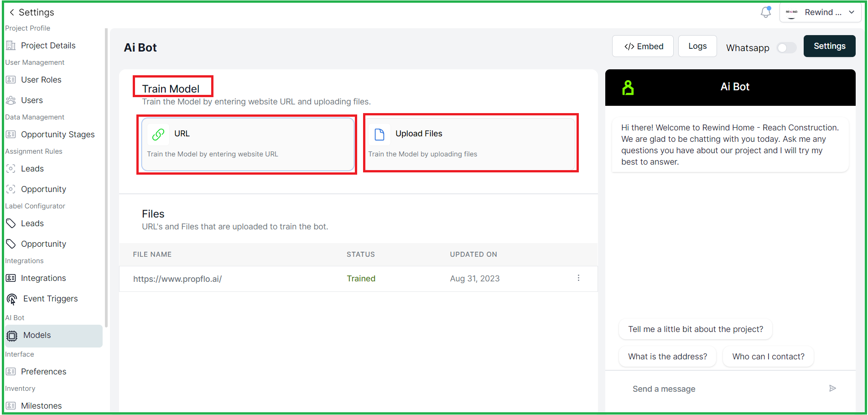Open Integrations settings page
The image size is (868, 415).
click(x=43, y=278)
